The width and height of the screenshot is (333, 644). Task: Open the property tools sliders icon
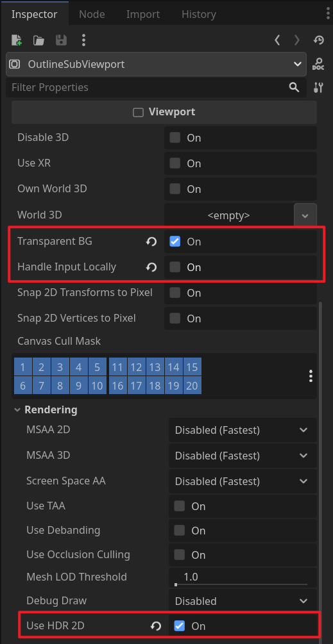tap(318, 87)
